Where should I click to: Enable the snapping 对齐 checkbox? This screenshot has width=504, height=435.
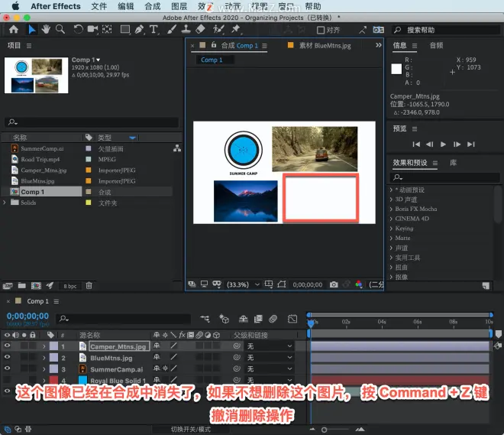coord(321,30)
